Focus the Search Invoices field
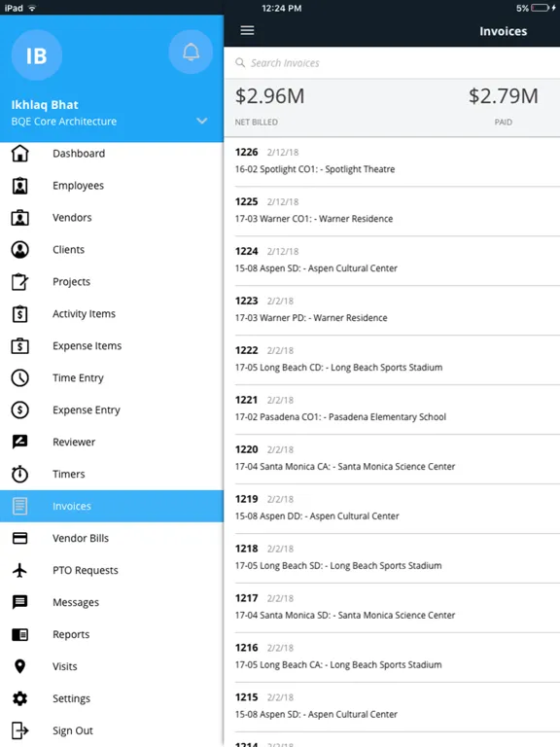The image size is (560, 747). point(392,63)
